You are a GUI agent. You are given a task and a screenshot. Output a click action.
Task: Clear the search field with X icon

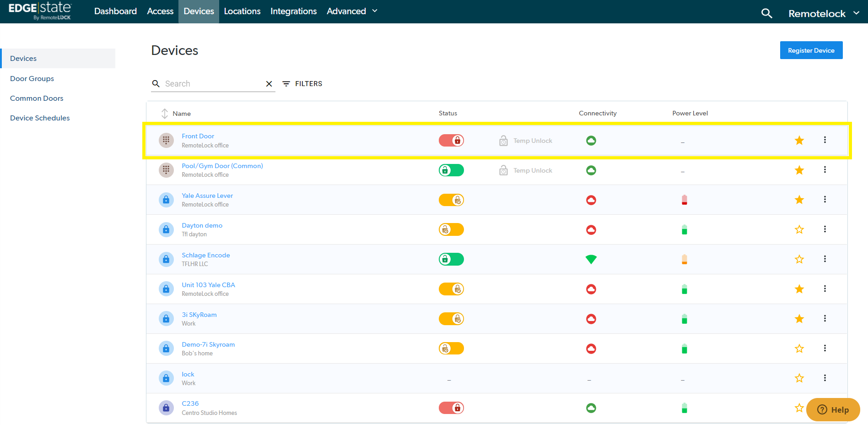(269, 84)
